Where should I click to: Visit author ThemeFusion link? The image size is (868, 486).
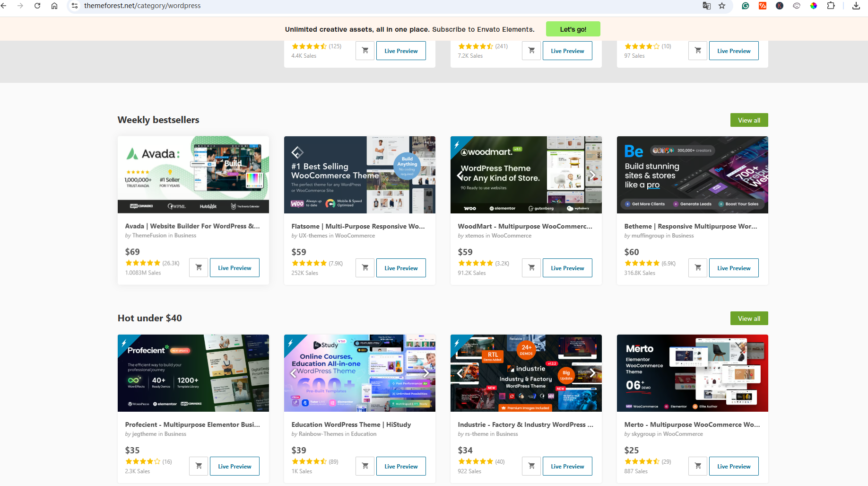coord(149,235)
